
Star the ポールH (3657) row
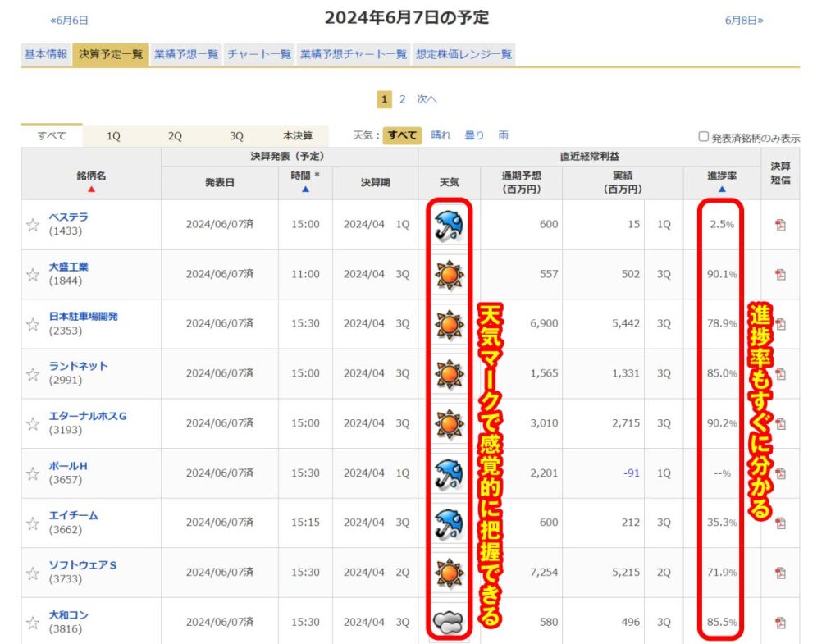[33, 473]
